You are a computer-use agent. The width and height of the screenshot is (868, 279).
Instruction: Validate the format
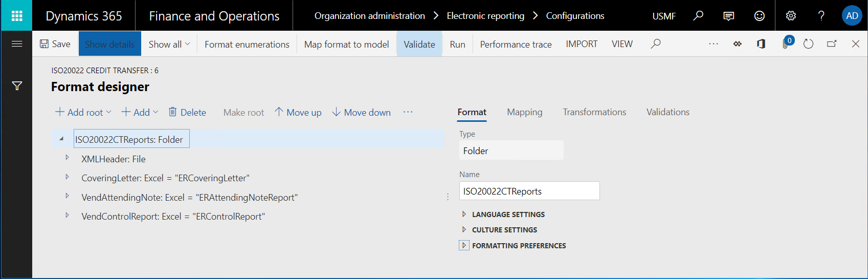[x=419, y=44]
